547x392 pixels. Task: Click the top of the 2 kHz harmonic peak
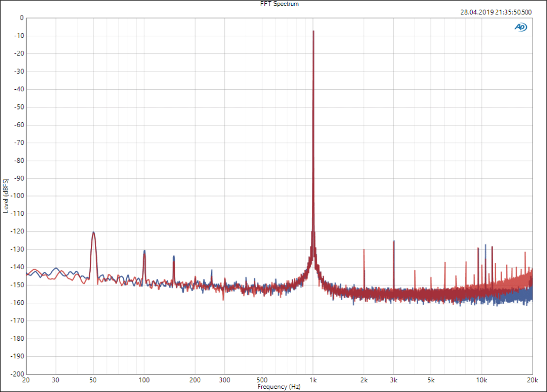tap(364, 250)
